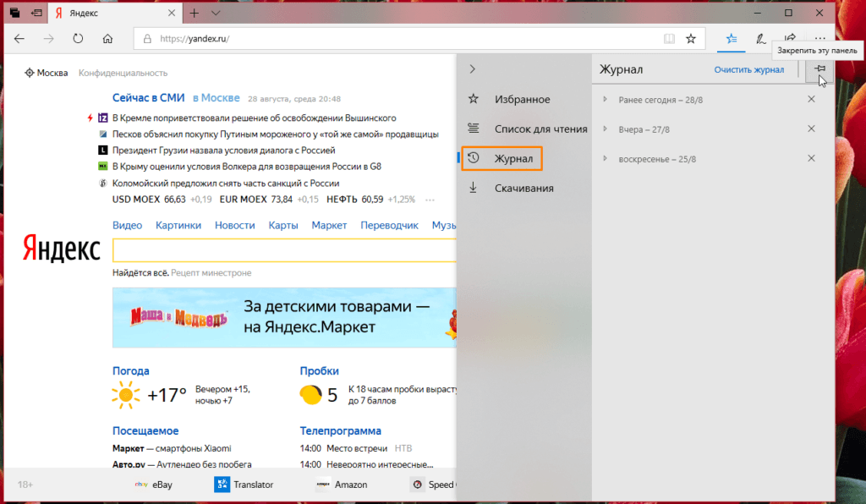Open the Hub favorites toolbar icon

coord(732,39)
